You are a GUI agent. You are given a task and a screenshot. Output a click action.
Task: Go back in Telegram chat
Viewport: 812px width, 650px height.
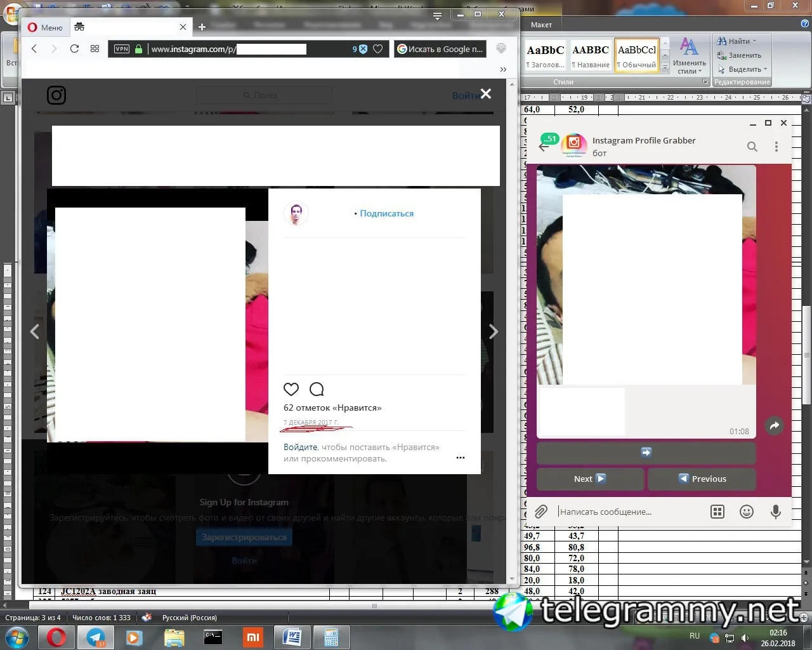coord(544,147)
